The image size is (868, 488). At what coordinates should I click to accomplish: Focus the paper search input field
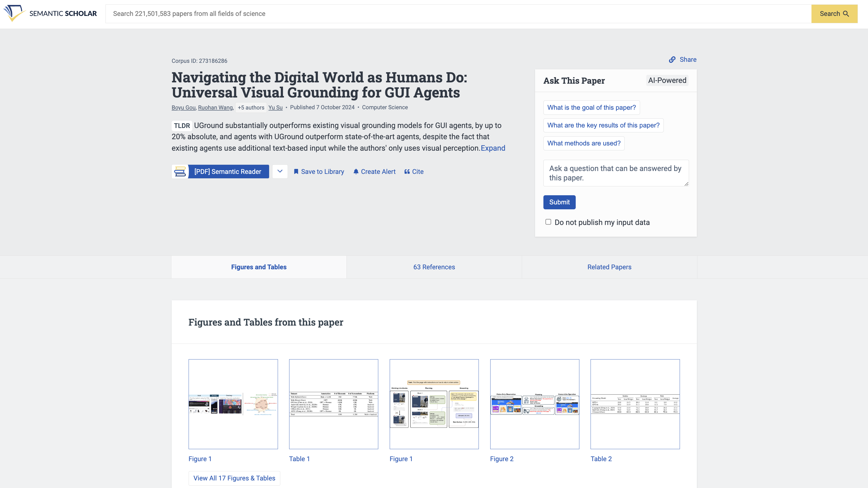(x=458, y=14)
